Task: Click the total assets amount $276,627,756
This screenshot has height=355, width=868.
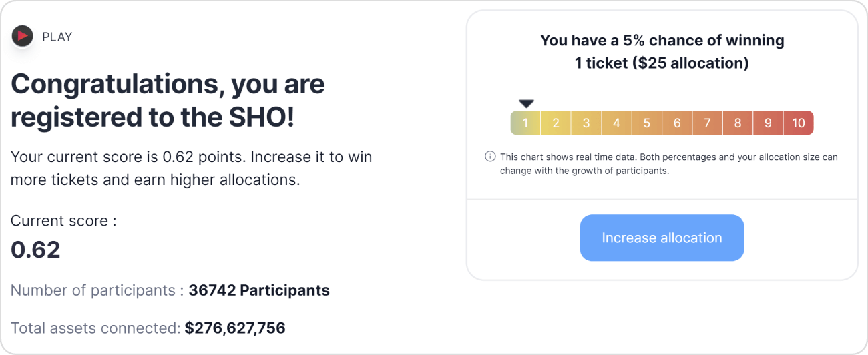Action: [x=235, y=328]
